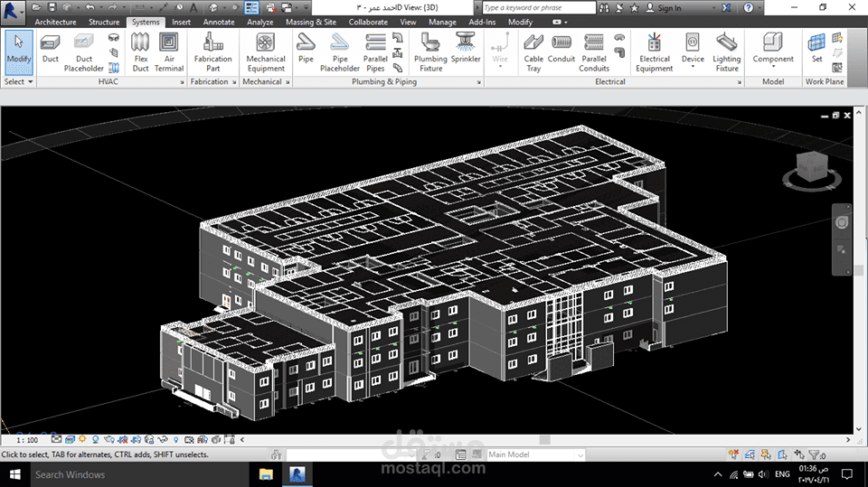The height and width of the screenshot is (487, 868).
Task: Select the Mechanical Equipment tool
Action: tap(266, 51)
